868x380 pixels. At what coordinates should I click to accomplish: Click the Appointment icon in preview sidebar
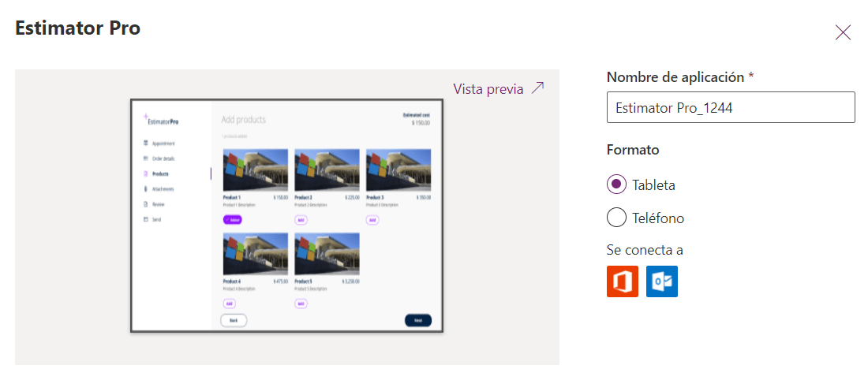[146, 143]
